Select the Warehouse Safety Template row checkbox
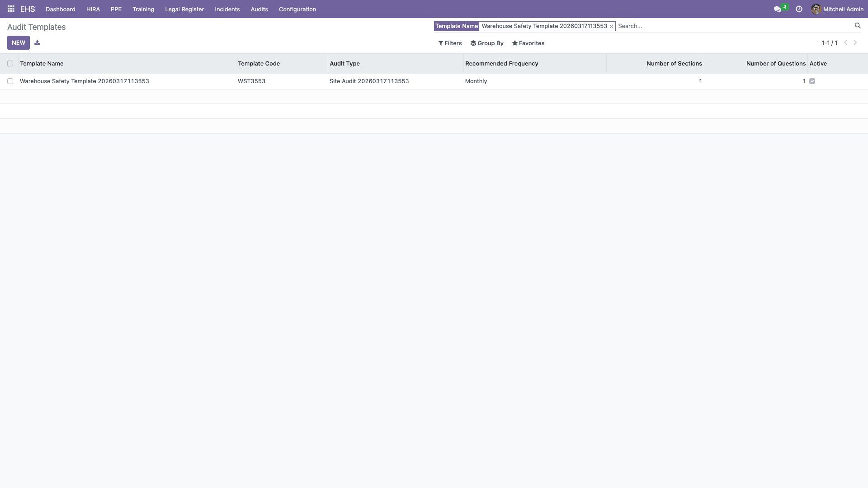This screenshot has width=868, height=488. click(11, 81)
